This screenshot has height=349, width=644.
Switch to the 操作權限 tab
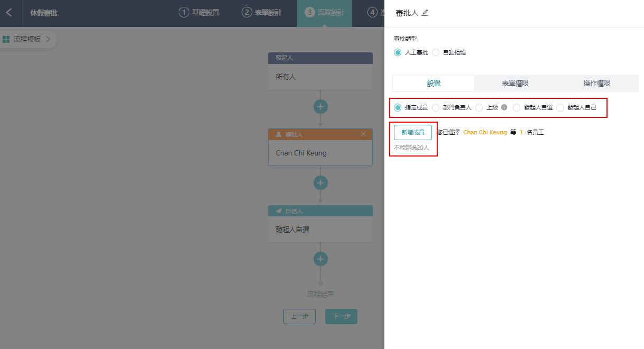point(596,84)
